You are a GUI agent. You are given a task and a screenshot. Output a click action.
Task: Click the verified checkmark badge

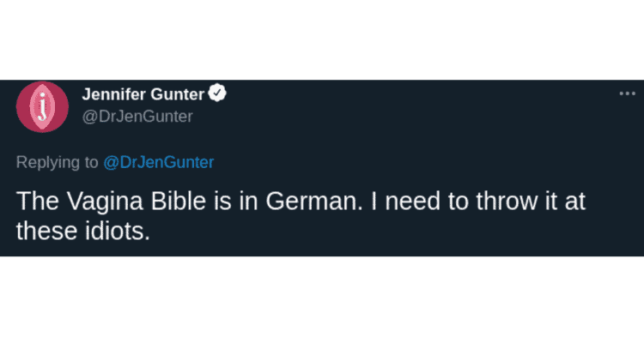coord(217,93)
